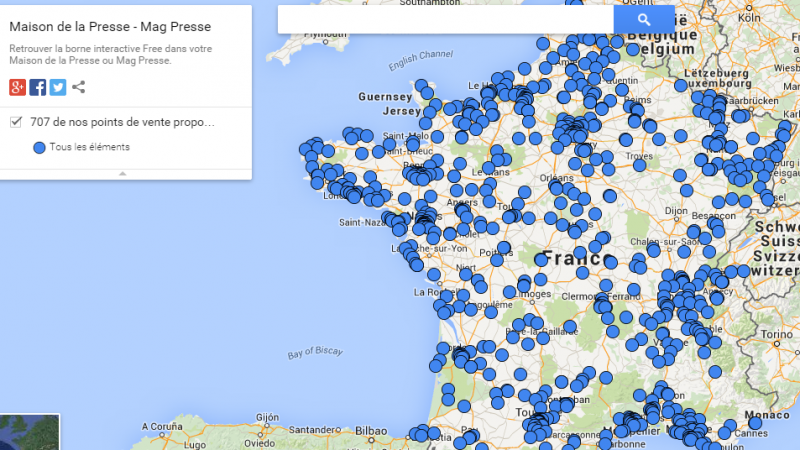
Task: Click the Lugo city label
Action: [x=195, y=445]
